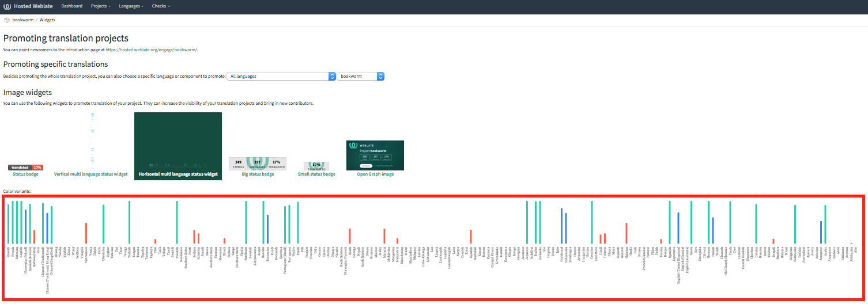This screenshot has width=868, height=304.
Task: Select the Status badge widget
Action: 25,170
